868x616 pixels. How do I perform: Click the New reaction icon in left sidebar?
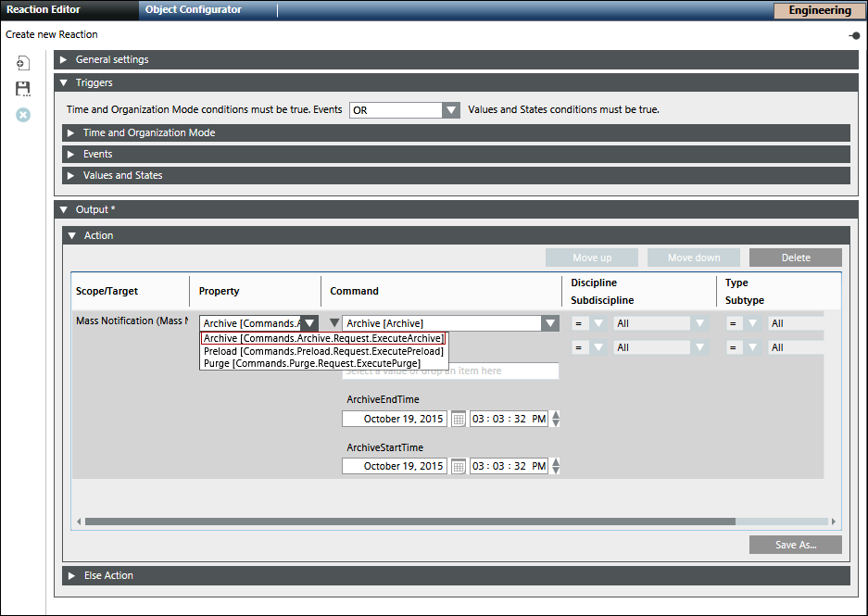(x=23, y=63)
